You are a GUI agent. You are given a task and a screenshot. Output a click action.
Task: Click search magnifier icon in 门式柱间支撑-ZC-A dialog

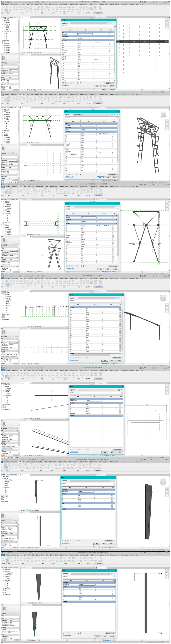point(117,117)
